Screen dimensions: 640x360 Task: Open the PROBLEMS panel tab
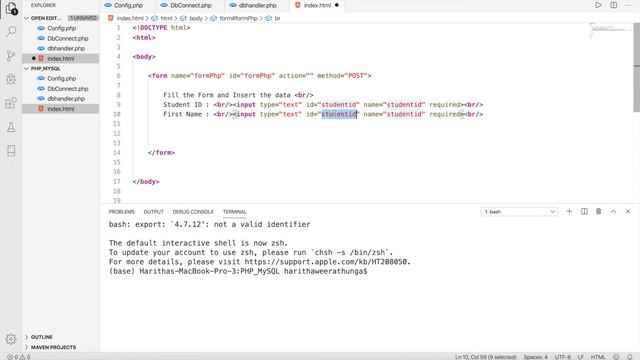click(x=122, y=212)
